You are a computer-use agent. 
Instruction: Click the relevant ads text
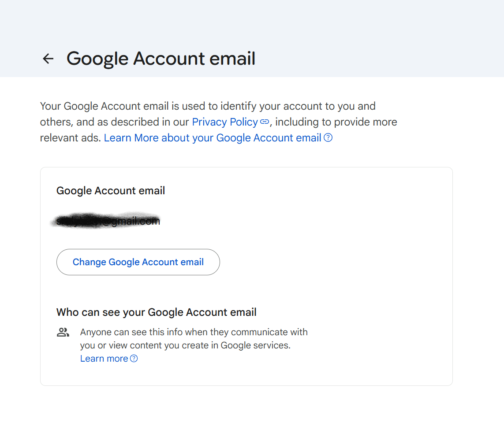pyautogui.click(x=70, y=138)
